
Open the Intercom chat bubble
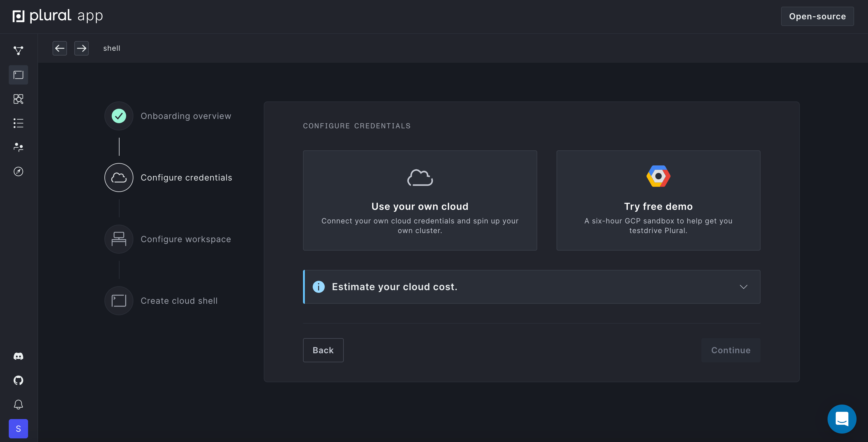tap(841, 419)
